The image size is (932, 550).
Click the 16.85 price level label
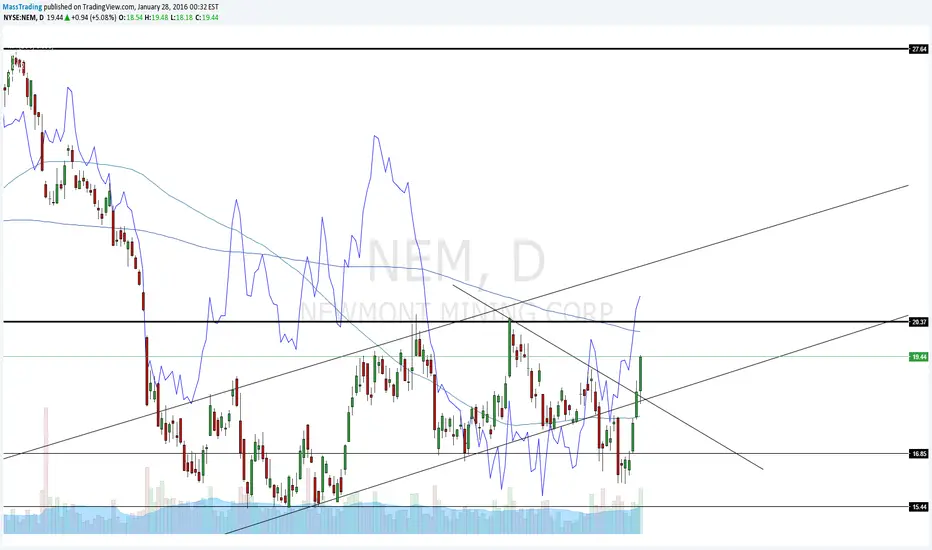click(x=919, y=454)
